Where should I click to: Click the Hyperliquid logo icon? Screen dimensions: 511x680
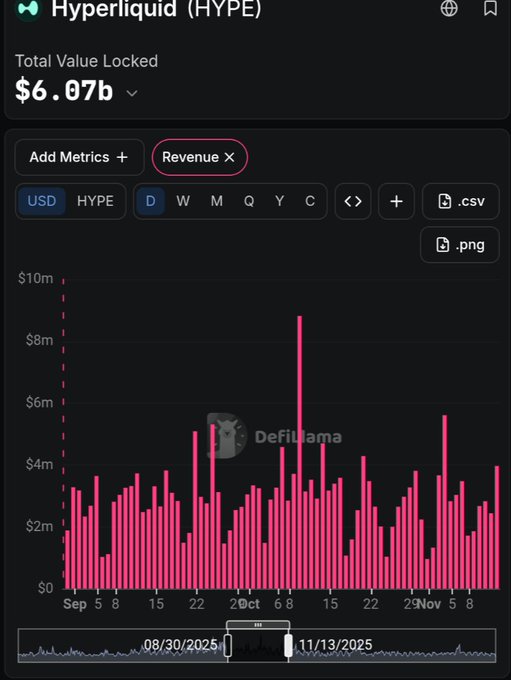28,10
